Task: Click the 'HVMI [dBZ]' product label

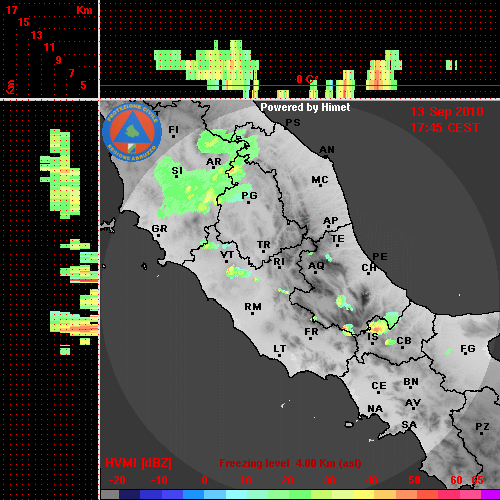Action: click(x=138, y=463)
